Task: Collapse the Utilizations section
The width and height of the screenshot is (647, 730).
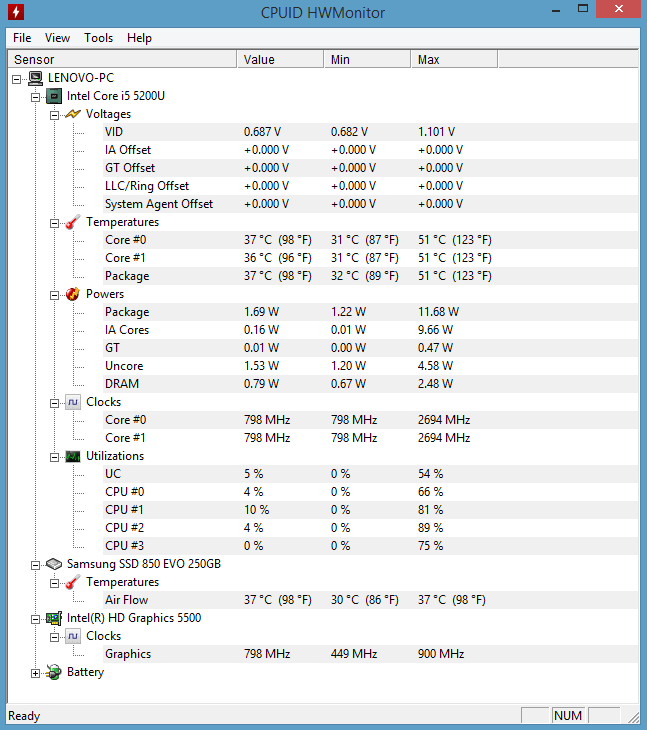Action: pos(54,458)
